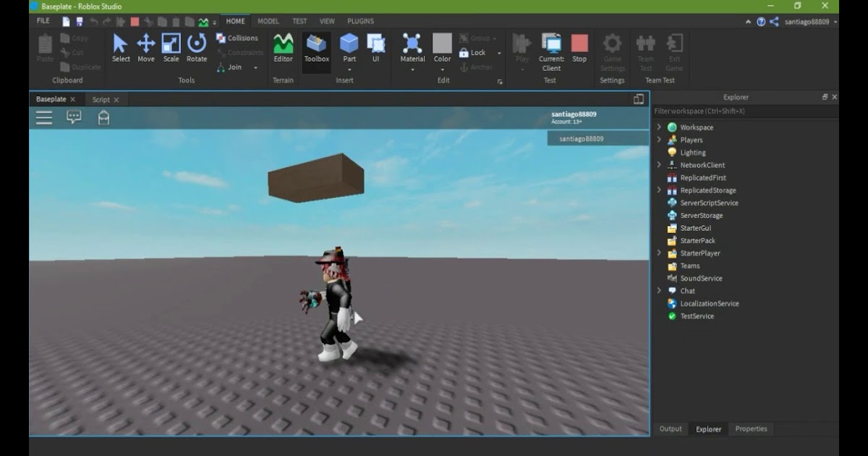This screenshot has width=868, height=456.
Task: Switch to the PLUGINS ribbon tab
Action: [361, 22]
